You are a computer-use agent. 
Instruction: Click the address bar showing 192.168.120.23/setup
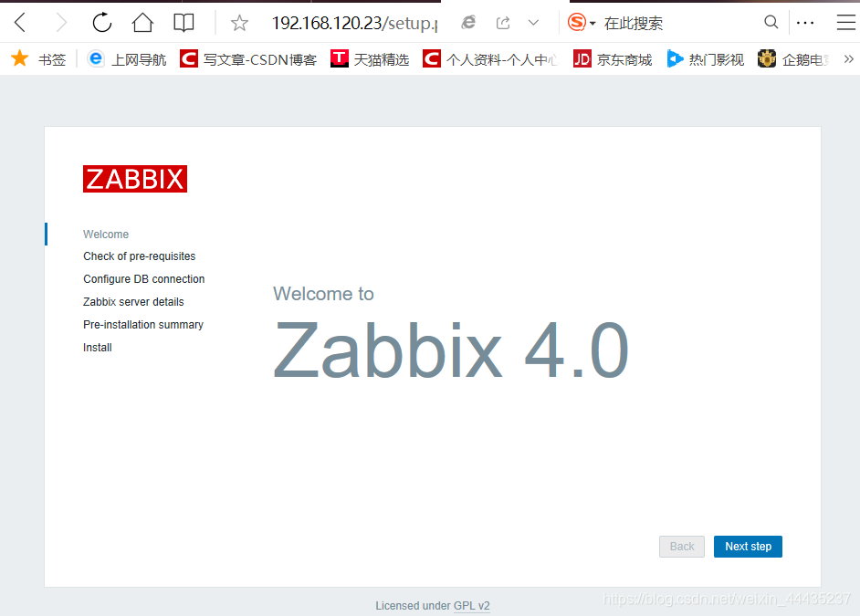[355, 23]
